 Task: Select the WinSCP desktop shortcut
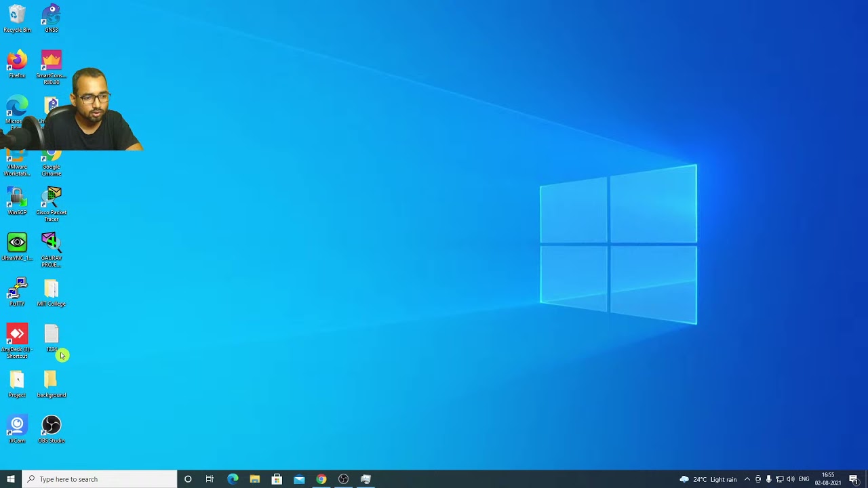pyautogui.click(x=17, y=201)
